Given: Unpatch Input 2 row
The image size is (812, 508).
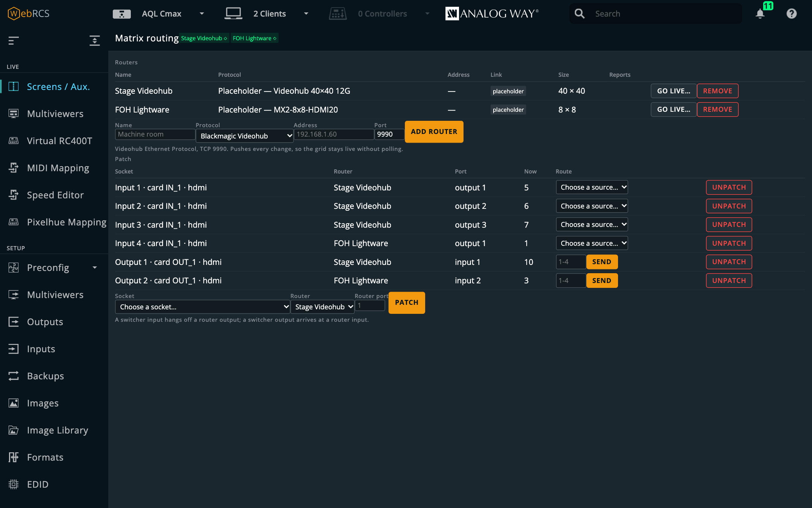Looking at the screenshot, I should [729, 206].
